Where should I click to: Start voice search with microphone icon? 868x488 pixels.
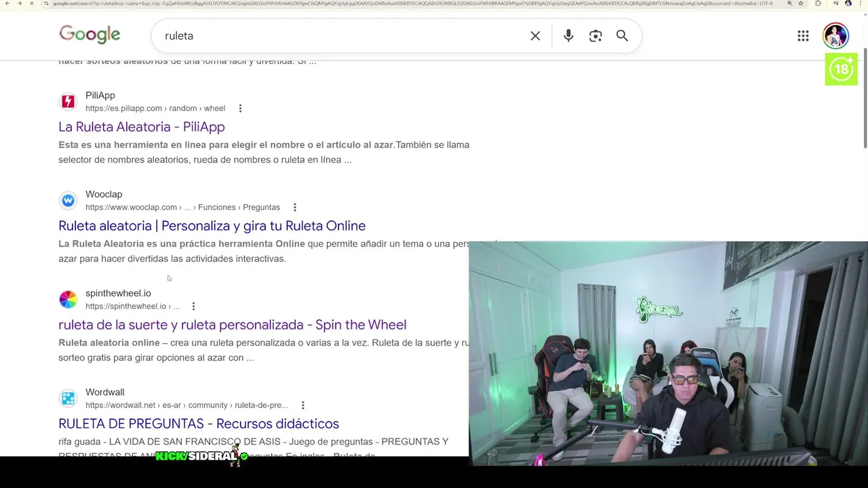[x=568, y=36]
